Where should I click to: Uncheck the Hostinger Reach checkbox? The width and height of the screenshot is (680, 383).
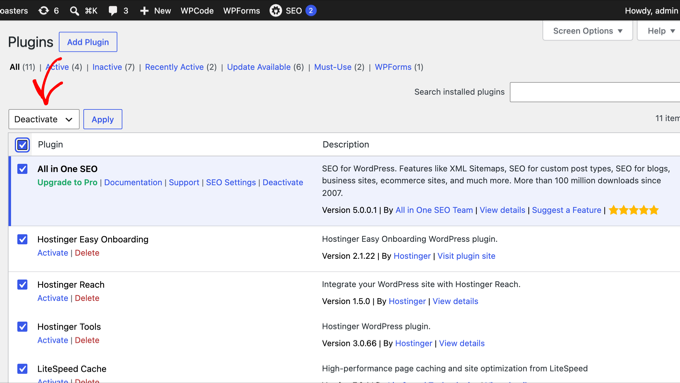pos(22,285)
